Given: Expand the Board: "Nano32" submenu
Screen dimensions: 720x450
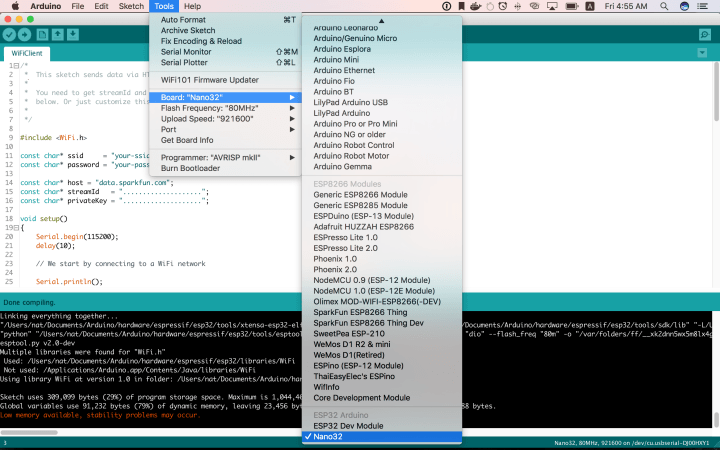Looking at the screenshot, I should (x=225, y=97).
